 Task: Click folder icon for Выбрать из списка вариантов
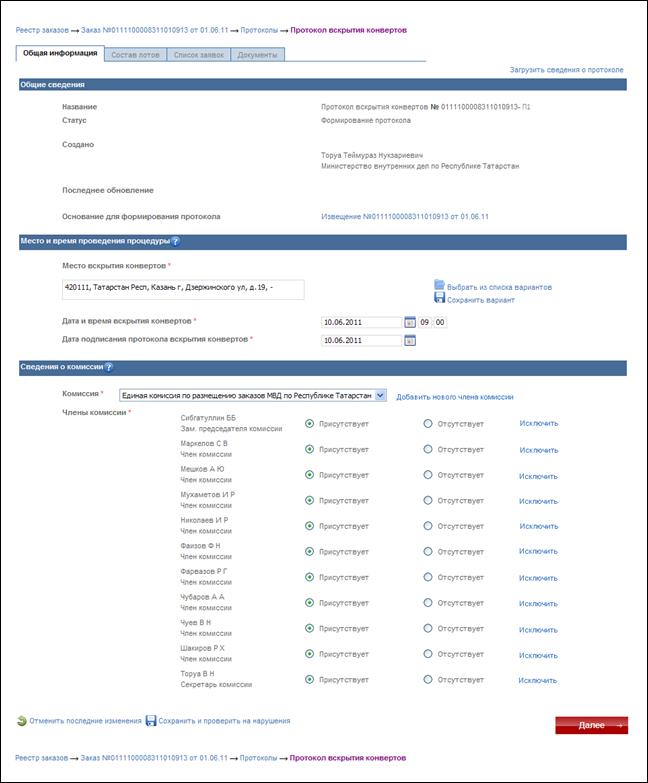tap(439, 285)
